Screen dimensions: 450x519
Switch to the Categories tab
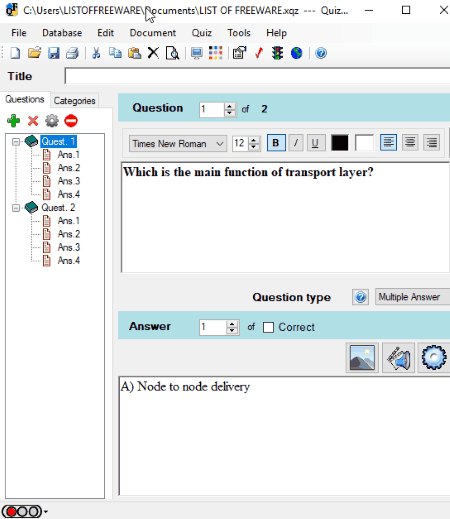75,101
